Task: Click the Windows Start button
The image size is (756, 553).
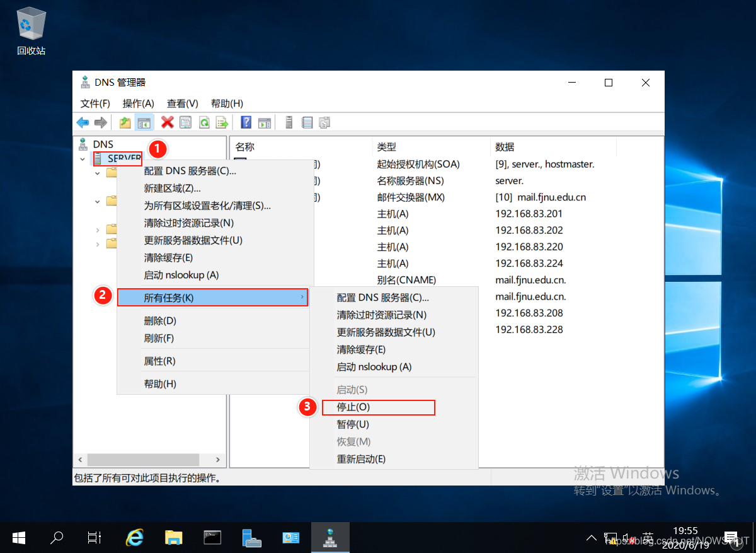Action: click(18, 537)
